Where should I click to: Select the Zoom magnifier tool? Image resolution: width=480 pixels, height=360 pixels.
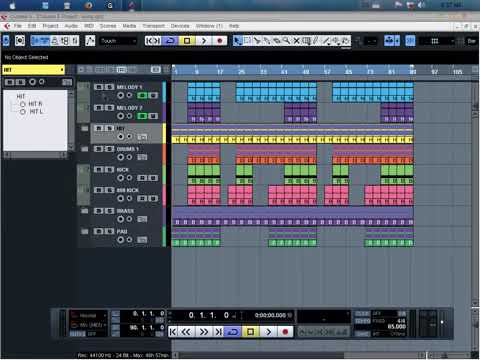(286, 41)
